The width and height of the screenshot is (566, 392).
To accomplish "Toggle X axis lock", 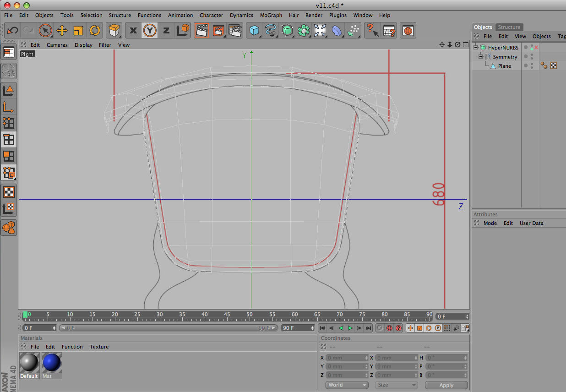I will [x=133, y=31].
